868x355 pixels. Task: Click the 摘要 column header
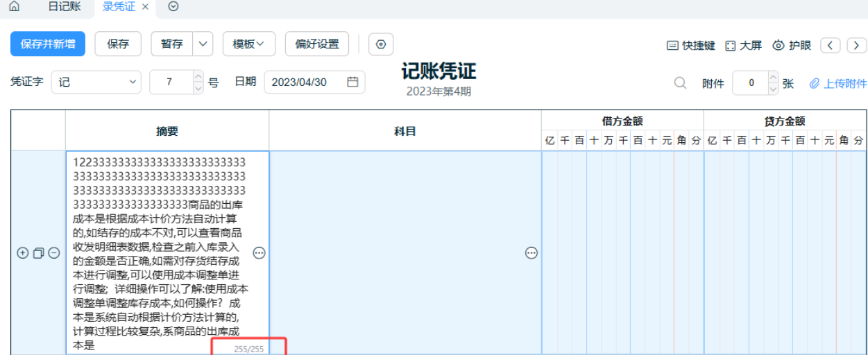167,130
